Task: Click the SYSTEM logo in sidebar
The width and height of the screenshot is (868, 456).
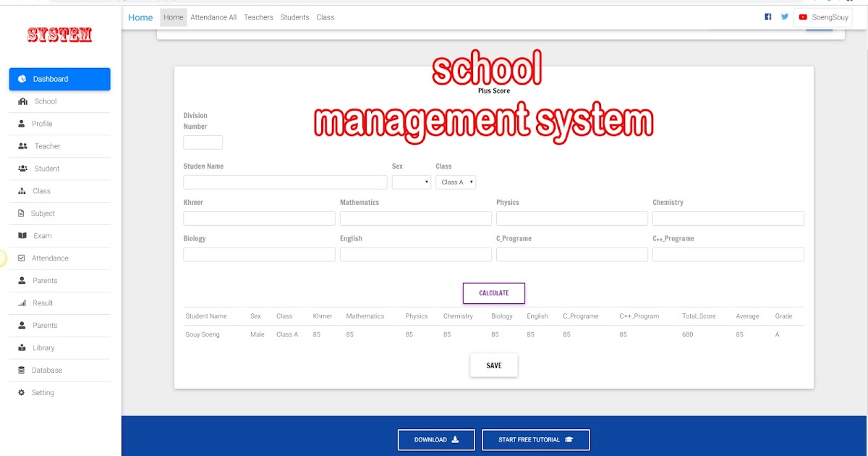Action: click(x=60, y=35)
